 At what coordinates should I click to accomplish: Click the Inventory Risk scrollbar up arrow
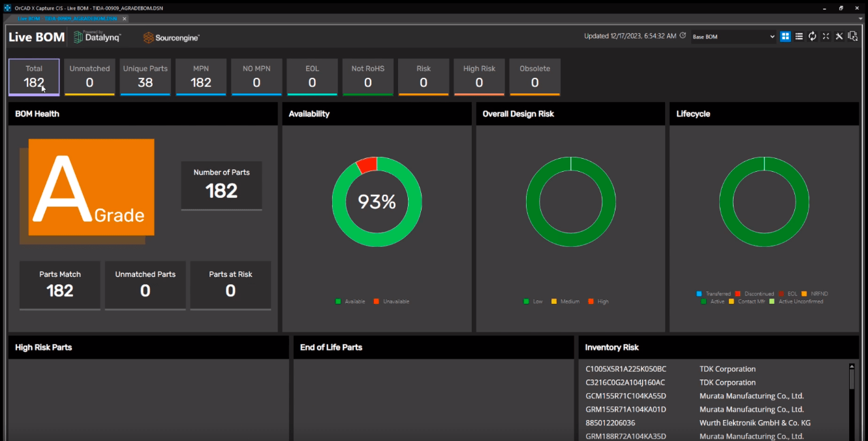pos(852,367)
